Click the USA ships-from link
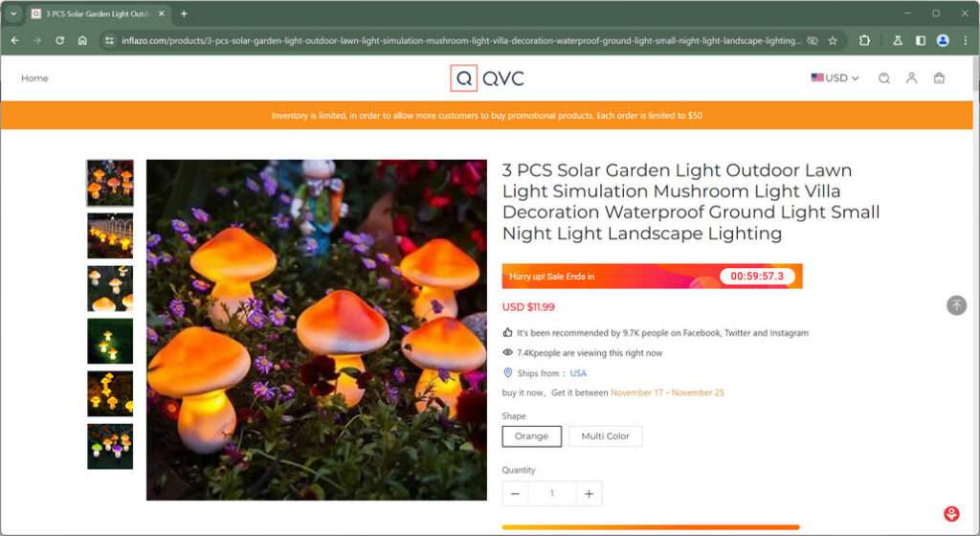The image size is (980, 536). [578, 373]
